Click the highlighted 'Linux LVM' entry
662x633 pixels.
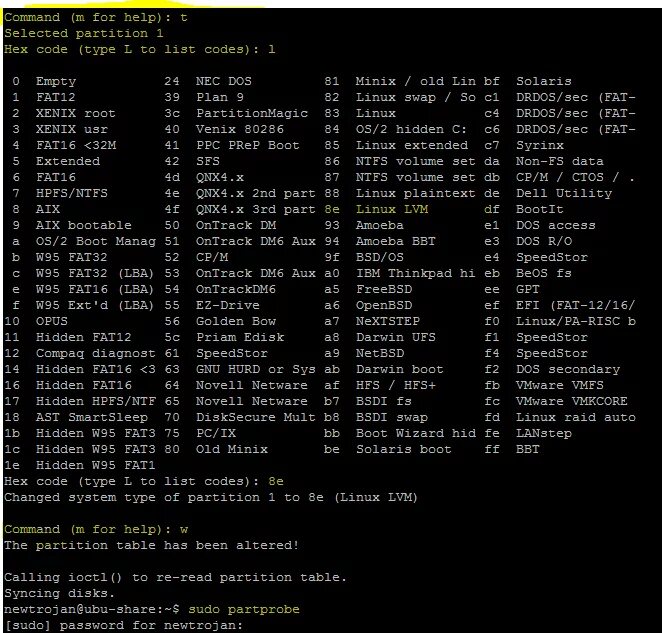pyautogui.click(x=392, y=209)
